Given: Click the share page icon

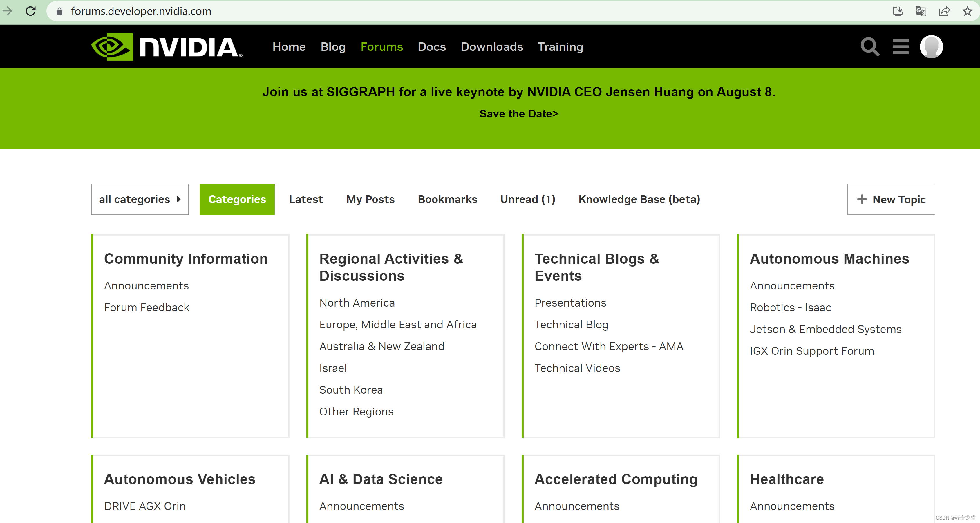Looking at the screenshot, I should pos(944,11).
